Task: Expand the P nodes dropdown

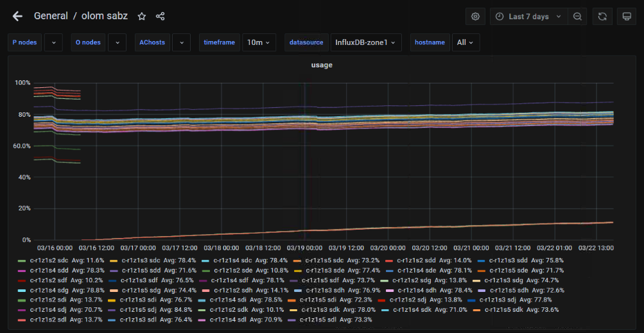Action: click(x=53, y=42)
